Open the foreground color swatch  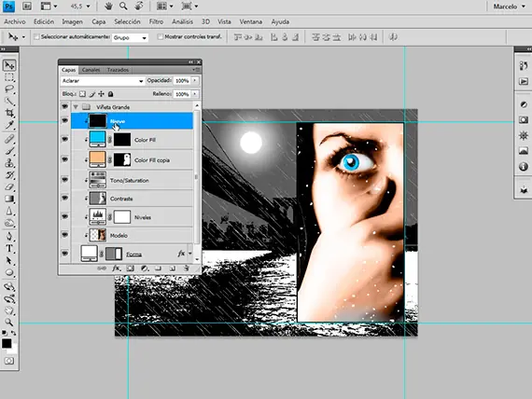[x=7, y=343]
